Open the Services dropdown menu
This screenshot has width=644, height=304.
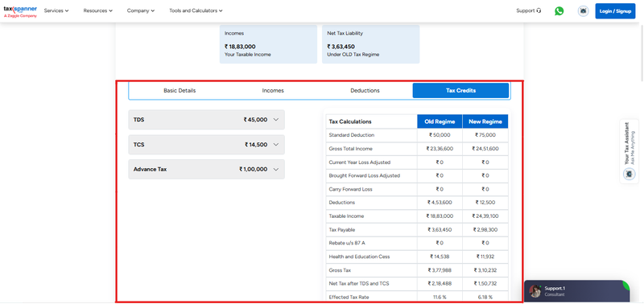click(56, 11)
